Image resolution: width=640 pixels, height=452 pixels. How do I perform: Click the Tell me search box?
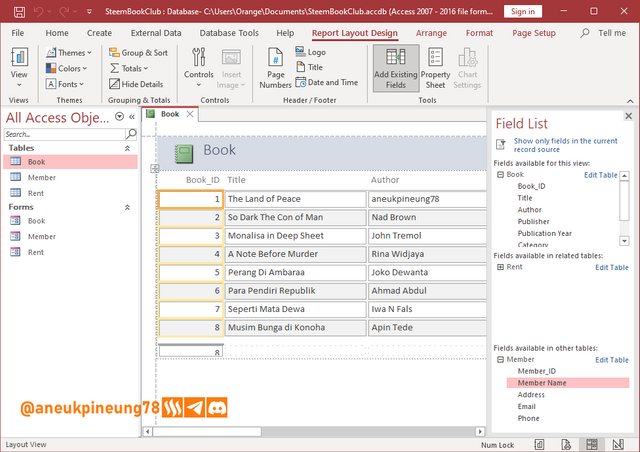tap(605, 33)
